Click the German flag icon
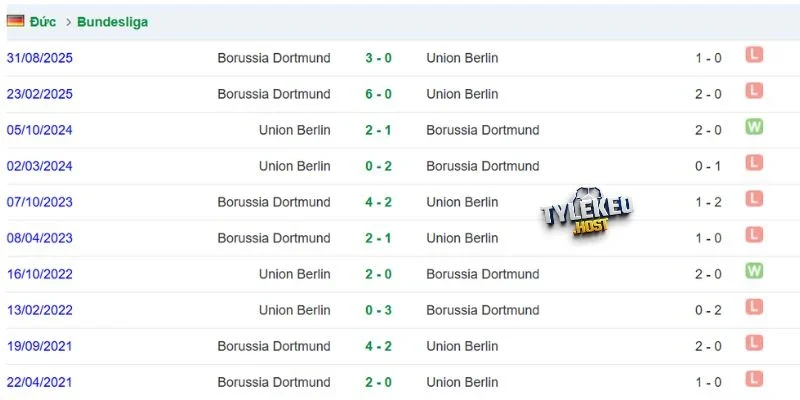 15,21
